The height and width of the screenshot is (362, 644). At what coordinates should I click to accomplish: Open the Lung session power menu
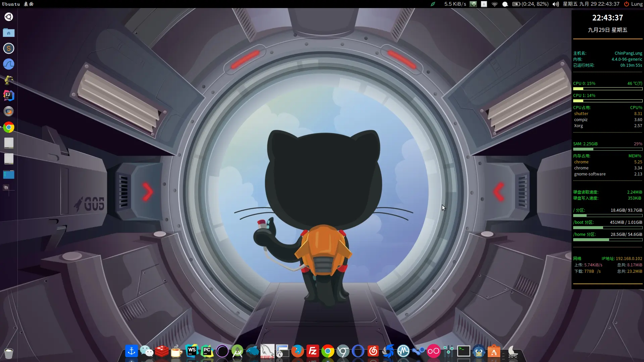633,4
